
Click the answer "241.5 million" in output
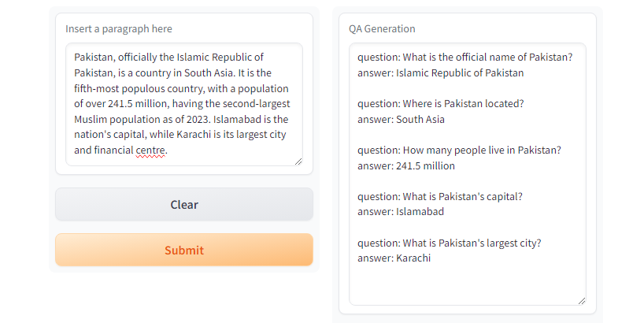tap(425, 166)
